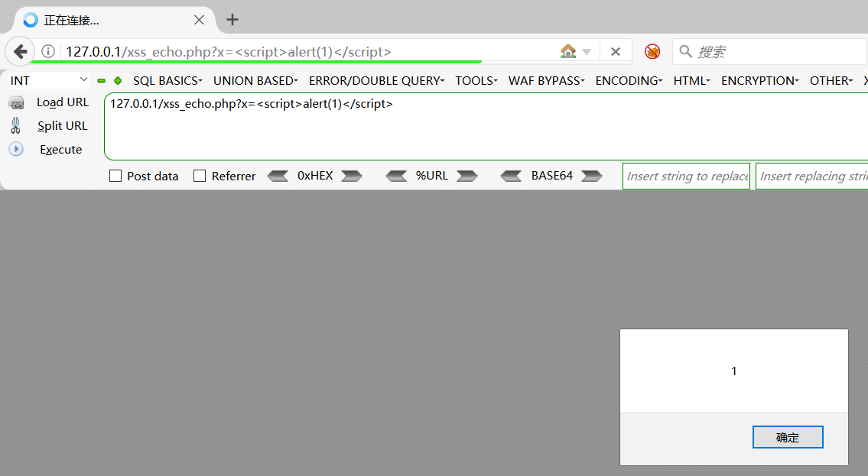
Task: Click the right arrow beside BASE64
Action: (x=591, y=176)
